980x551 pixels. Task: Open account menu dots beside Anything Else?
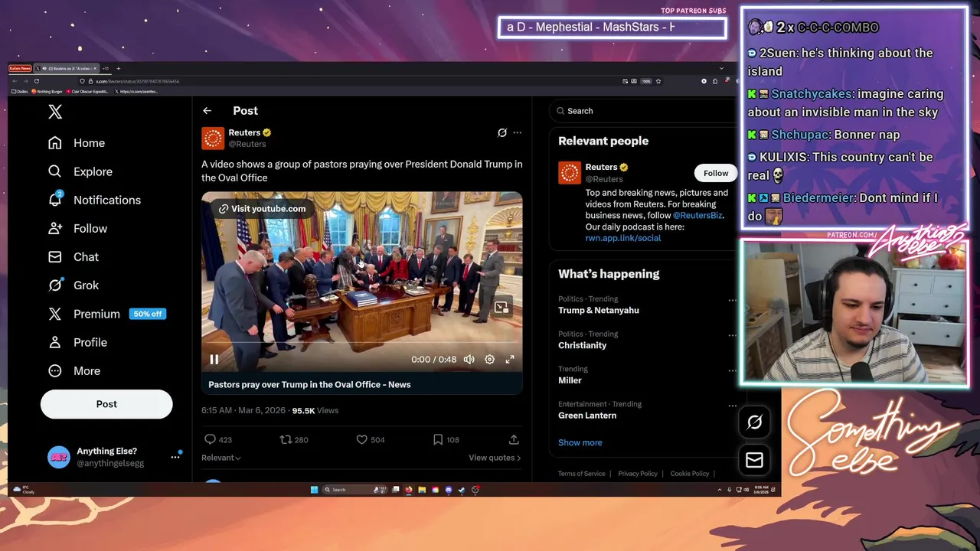[175, 456]
